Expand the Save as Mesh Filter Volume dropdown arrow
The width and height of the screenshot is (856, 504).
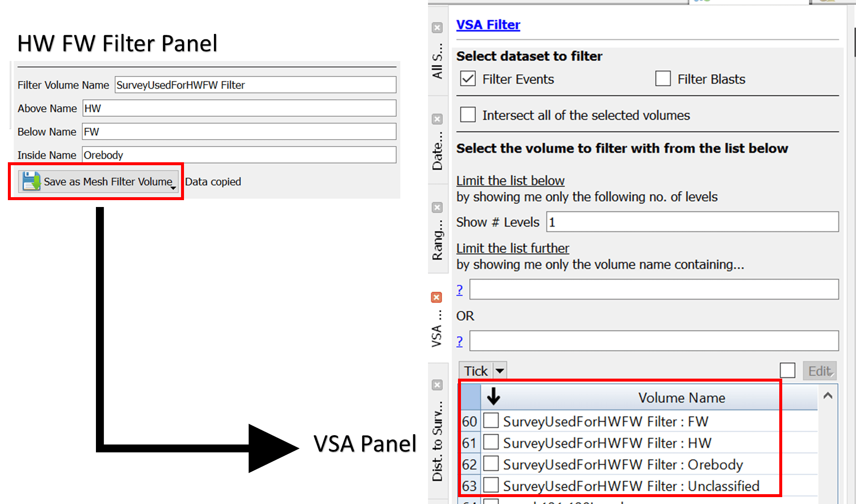(173, 188)
